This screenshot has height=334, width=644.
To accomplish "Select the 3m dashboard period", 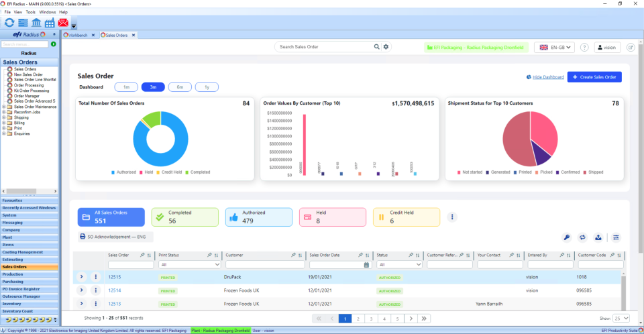I will [153, 87].
